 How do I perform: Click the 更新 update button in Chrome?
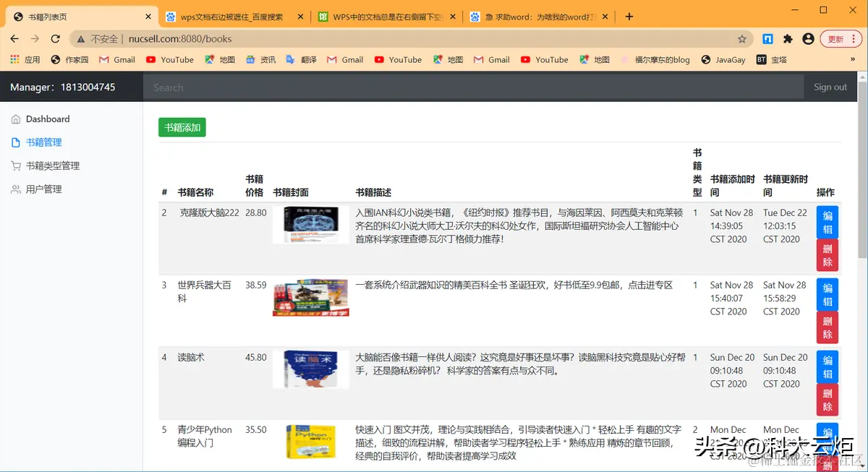[x=837, y=39]
